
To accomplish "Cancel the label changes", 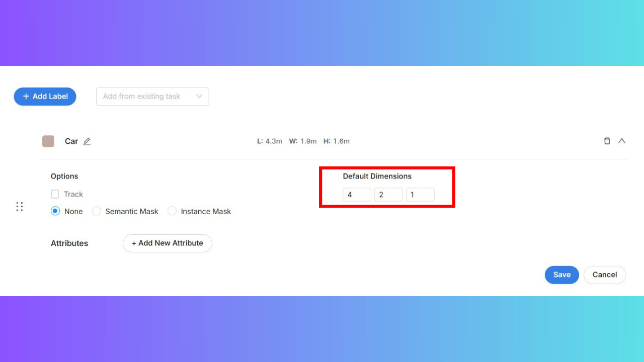I will click(x=604, y=275).
